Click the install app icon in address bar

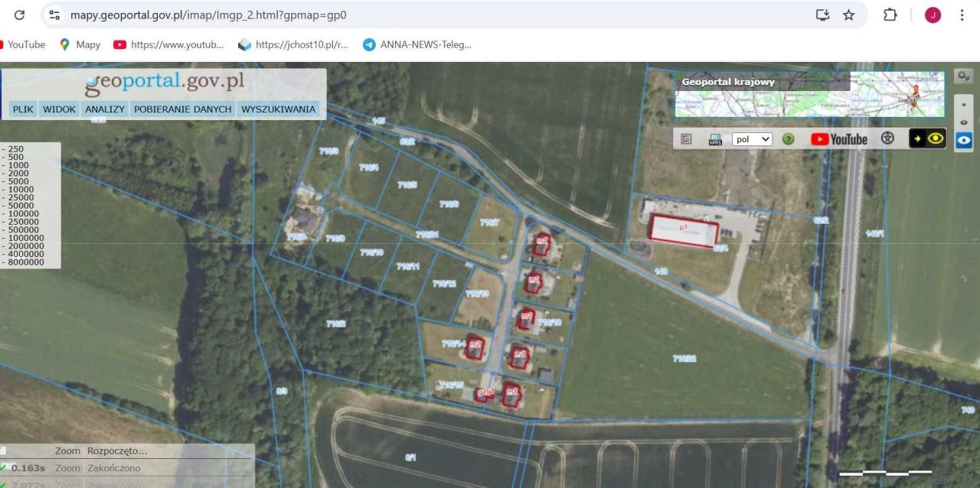pos(823,15)
